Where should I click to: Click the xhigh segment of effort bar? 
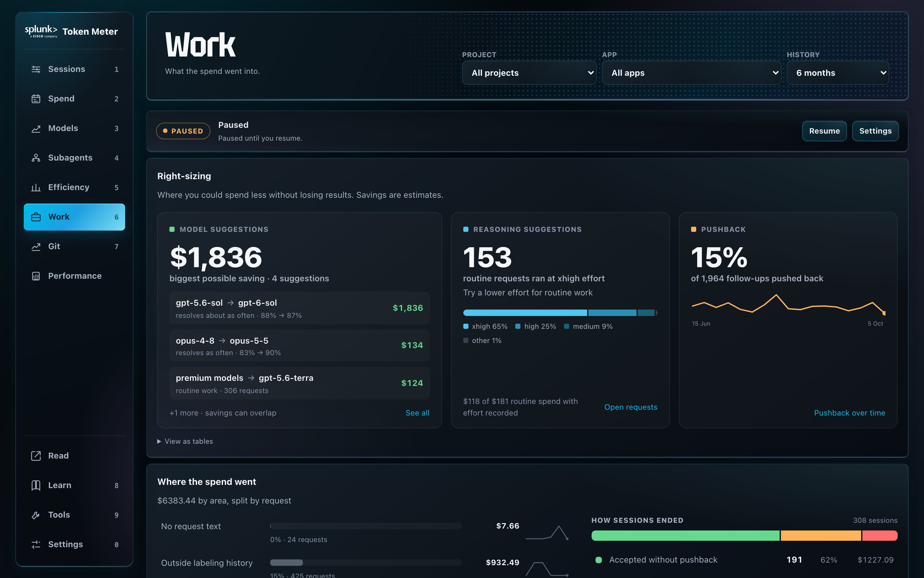pyautogui.click(x=525, y=313)
